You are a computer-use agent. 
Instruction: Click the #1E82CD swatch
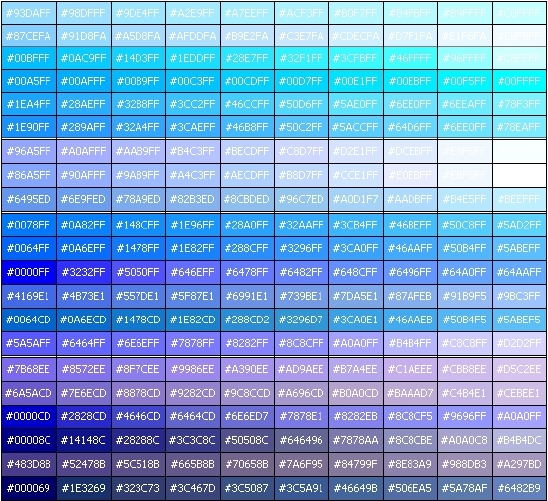(193, 319)
